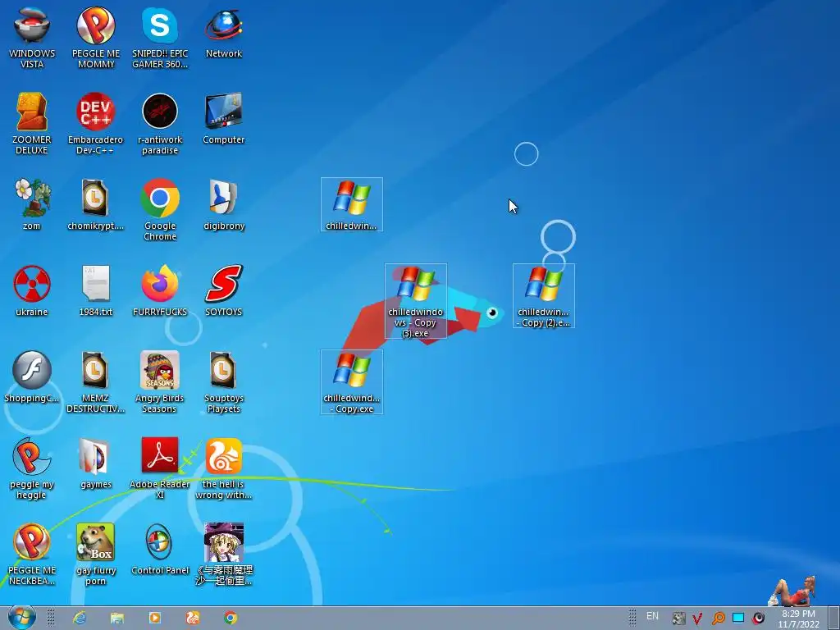
Task: Select the Souptoys Playsets icon
Action: pos(223,382)
